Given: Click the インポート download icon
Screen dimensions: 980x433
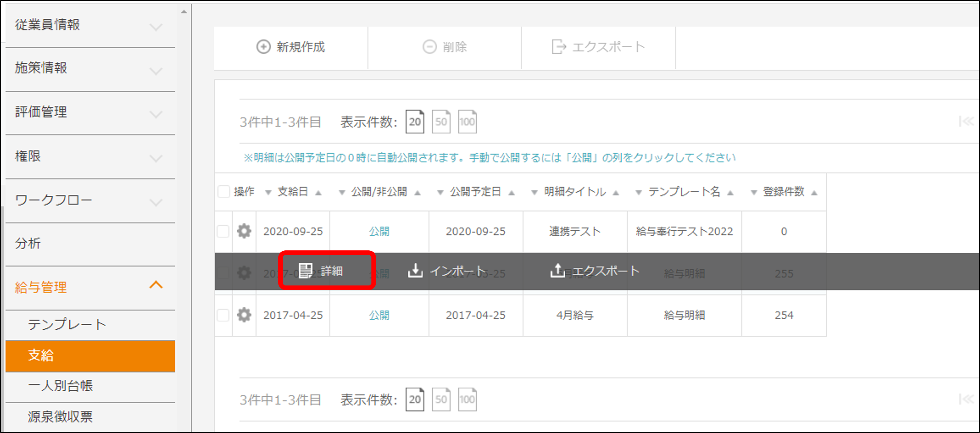Looking at the screenshot, I should (x=415, y=271).
